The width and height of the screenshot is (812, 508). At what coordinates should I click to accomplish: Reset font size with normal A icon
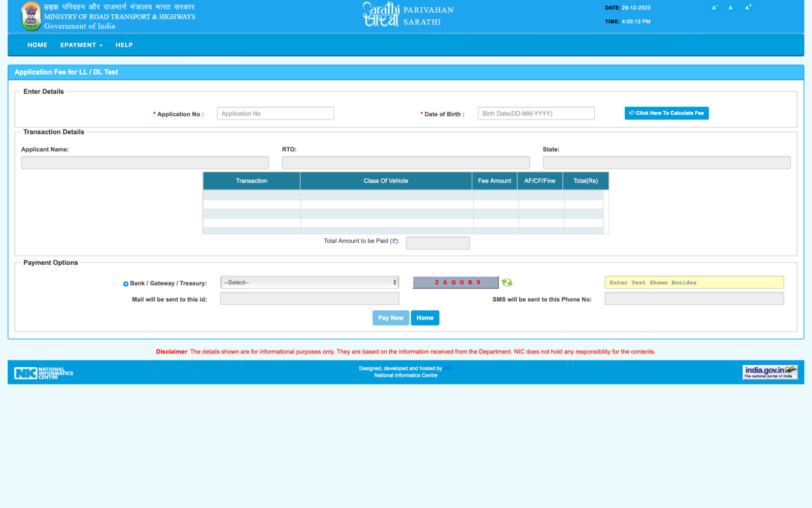click(730, 8)
